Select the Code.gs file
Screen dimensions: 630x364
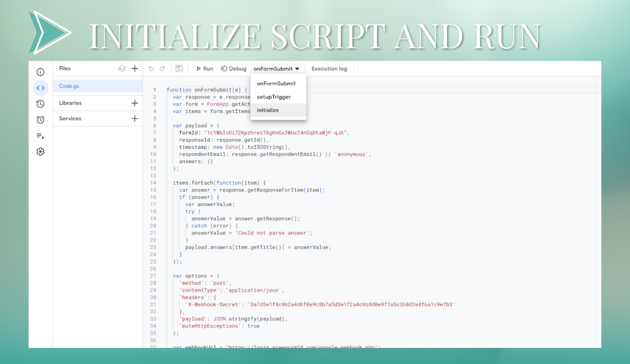(69, 86)
